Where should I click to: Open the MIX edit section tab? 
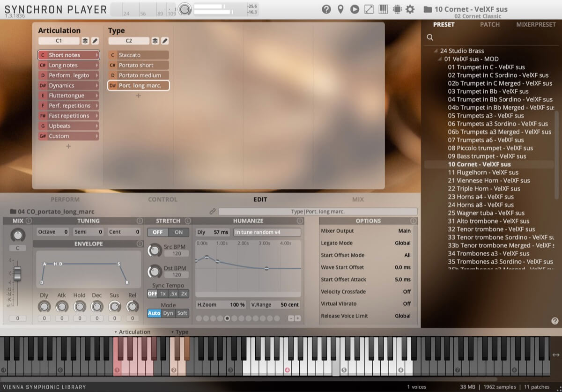(x=358, y=199)
